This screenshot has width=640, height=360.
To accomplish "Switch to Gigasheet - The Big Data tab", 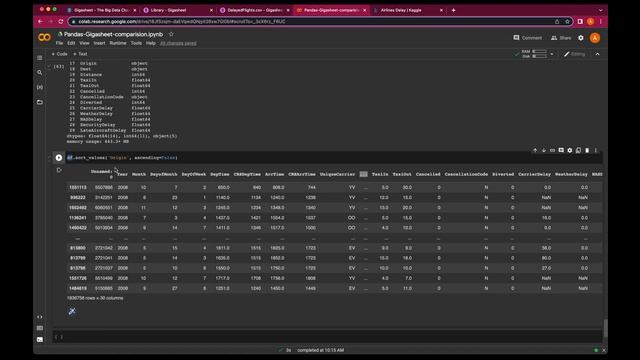I will click(x=100, y=10).
